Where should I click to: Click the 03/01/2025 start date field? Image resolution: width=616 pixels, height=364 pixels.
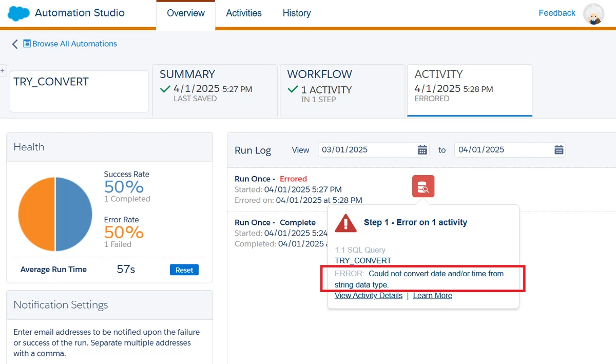click(374, 150)
